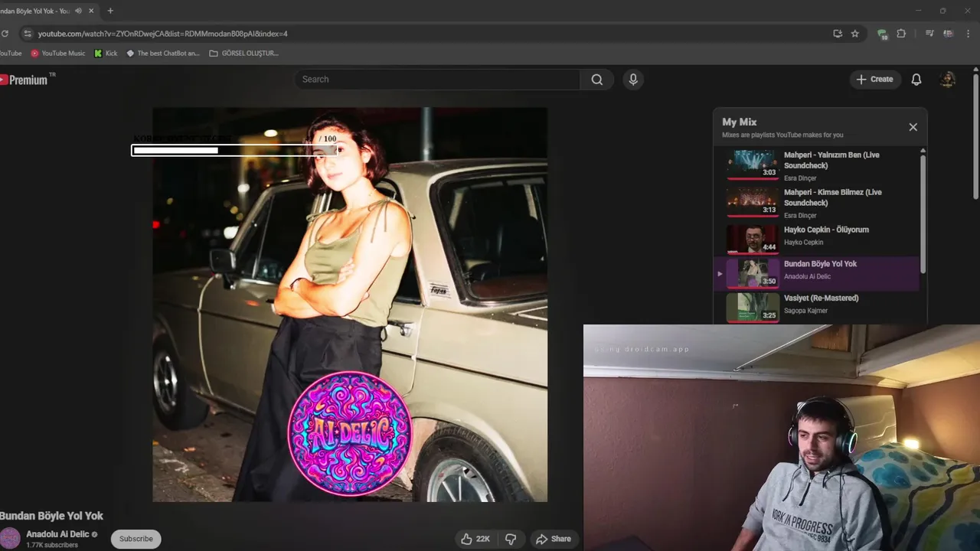Close the Bundan Böyle Yol Yok tab
Viewport: 980px width, 551px height.
coord(92,11)
